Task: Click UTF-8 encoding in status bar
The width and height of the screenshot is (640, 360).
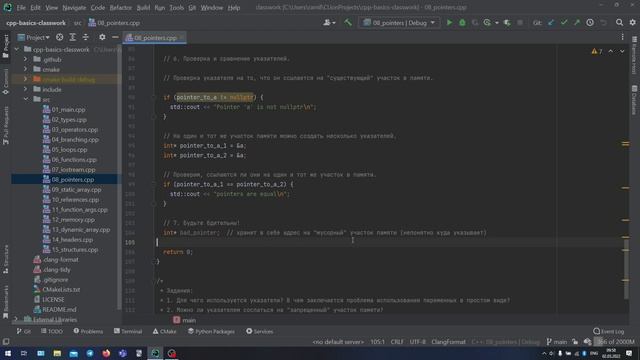Action: coord(417,342)
